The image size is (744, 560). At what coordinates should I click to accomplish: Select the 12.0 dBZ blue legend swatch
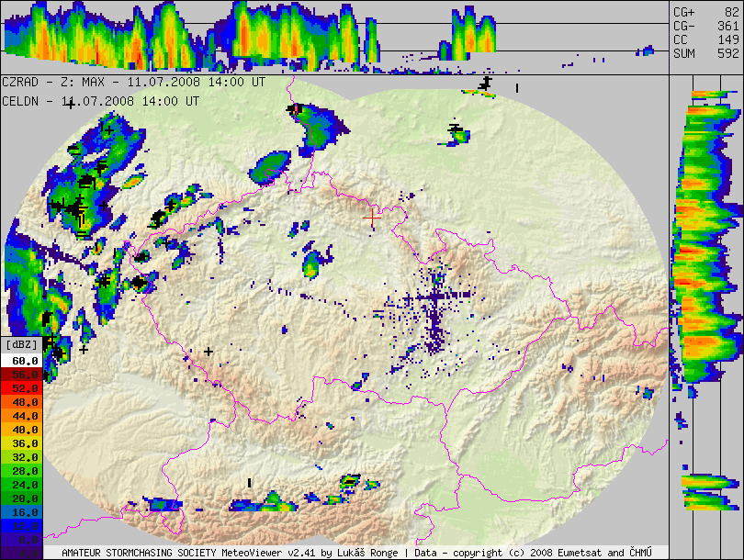[22, 524]
